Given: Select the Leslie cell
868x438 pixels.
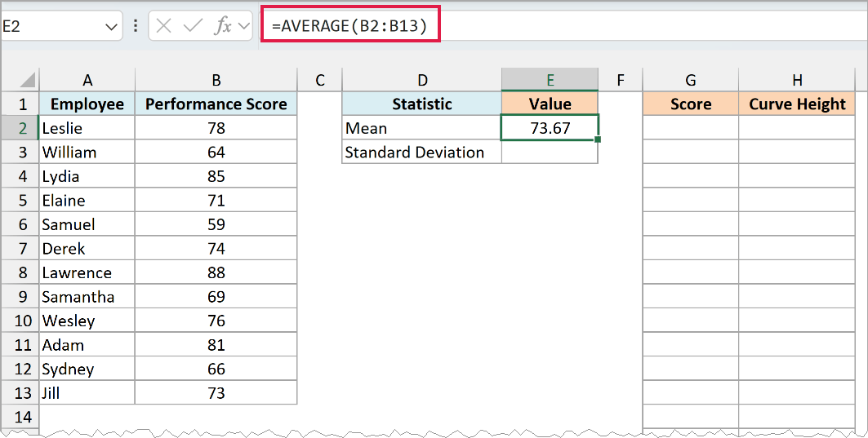Looking at the screenshot, I should (87, 128).
